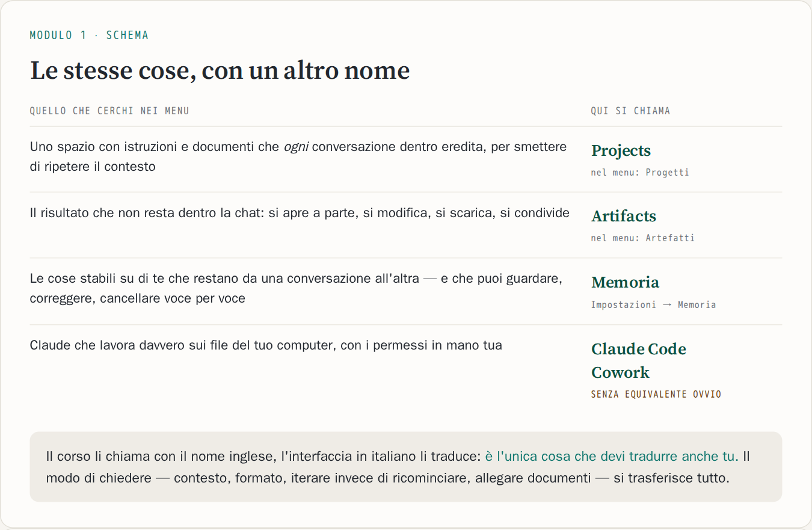The width and height of the screenshot is (812, 530).
Task: Click the description starting "Uno spazio con istruzioni"
Action: [298, 156]
